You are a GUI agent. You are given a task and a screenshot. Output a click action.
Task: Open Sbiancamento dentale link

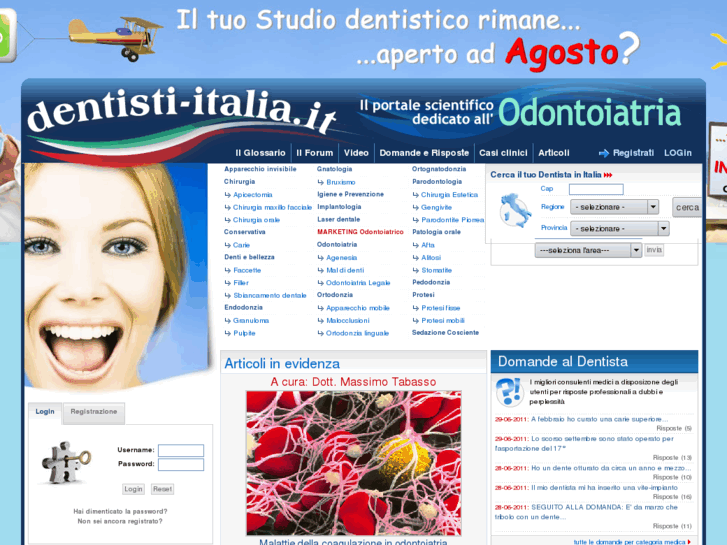pyautogui.click(x=269, y=295)
